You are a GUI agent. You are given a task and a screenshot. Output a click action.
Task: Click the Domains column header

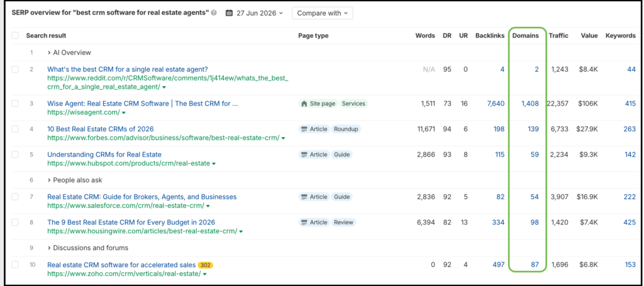click(525, 36)
